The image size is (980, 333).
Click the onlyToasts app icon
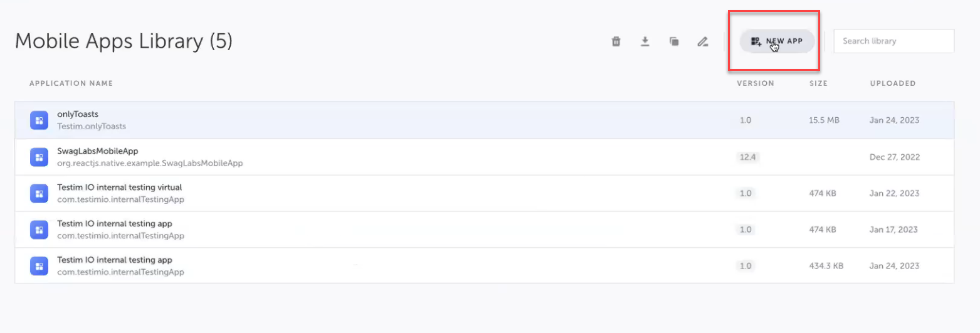(39, 120)
